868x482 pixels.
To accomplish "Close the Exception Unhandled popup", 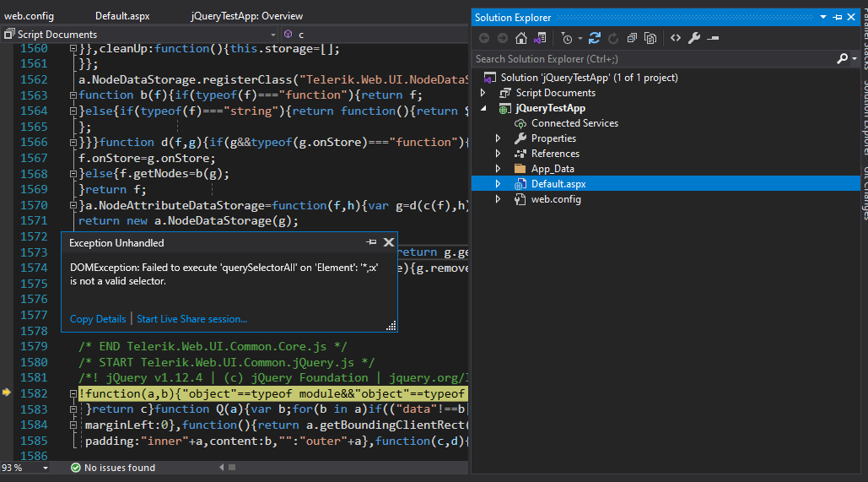I will pos(389,242).
